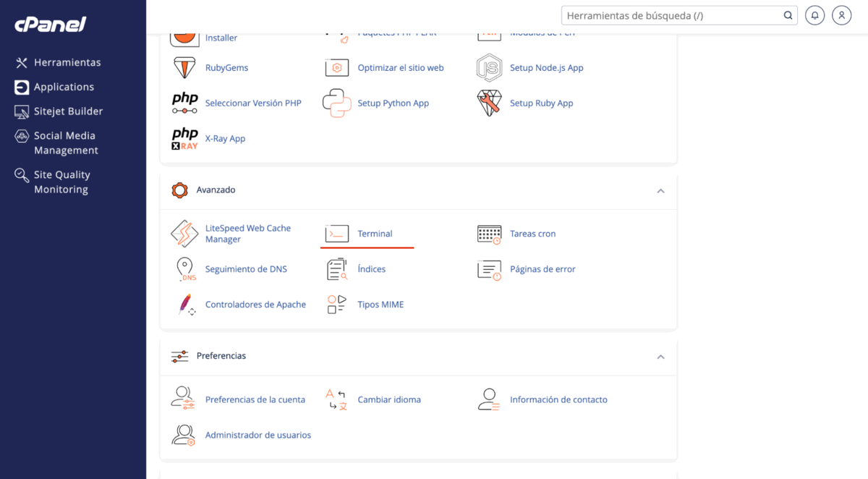Image resolution: width=868 pixels, height=479 pixels.
Task: Open Preferencias de la cuenta link
Action: [255, 399]
